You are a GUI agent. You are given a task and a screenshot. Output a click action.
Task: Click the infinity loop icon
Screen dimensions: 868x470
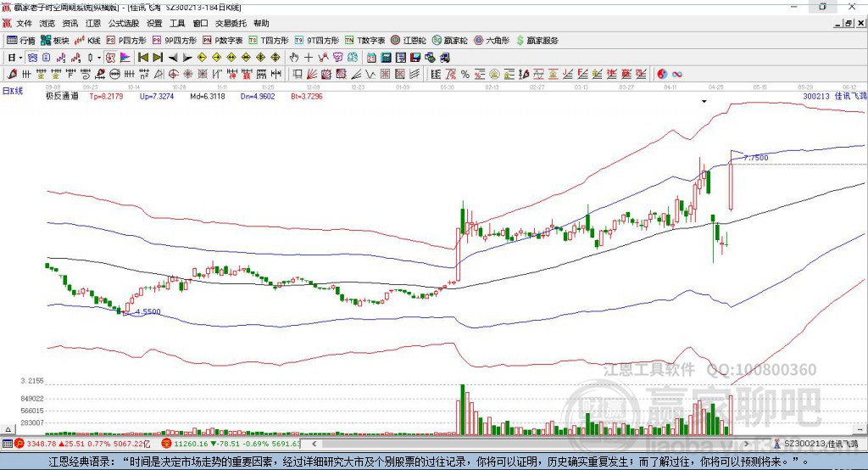677,75
